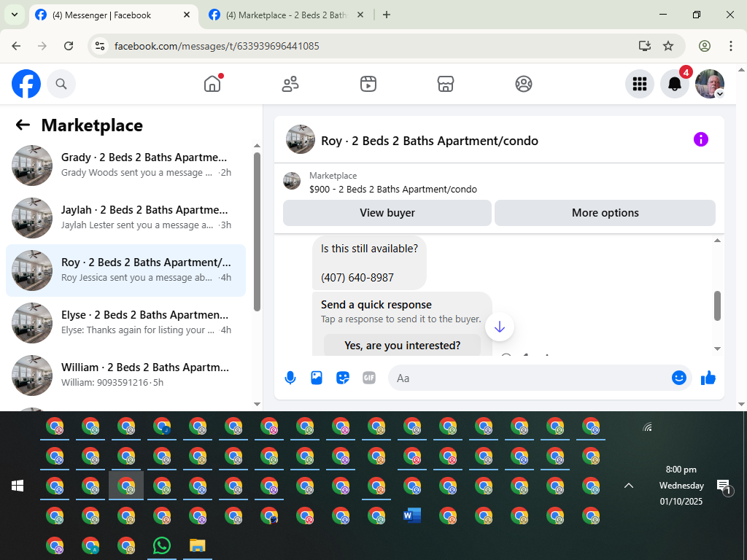Expand the tab search dropdown chevron
The height and width of the screenshot is (560, 747).
(15, 15)
